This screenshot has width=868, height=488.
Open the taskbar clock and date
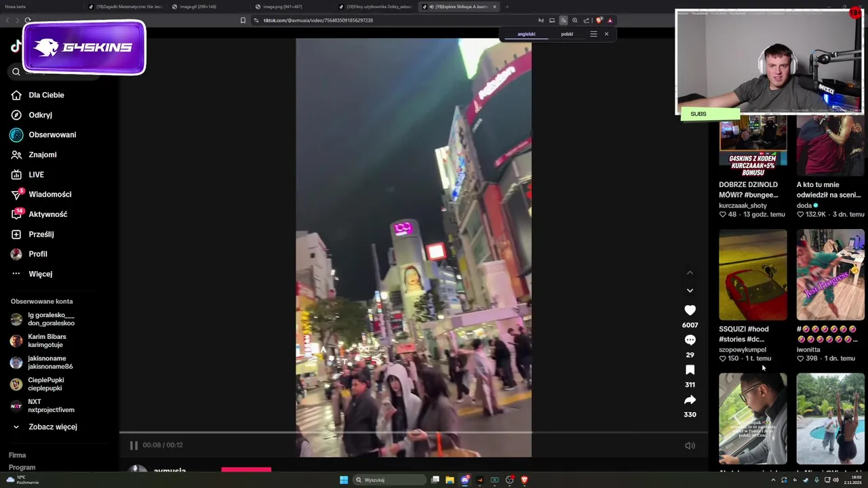point(852,480)
